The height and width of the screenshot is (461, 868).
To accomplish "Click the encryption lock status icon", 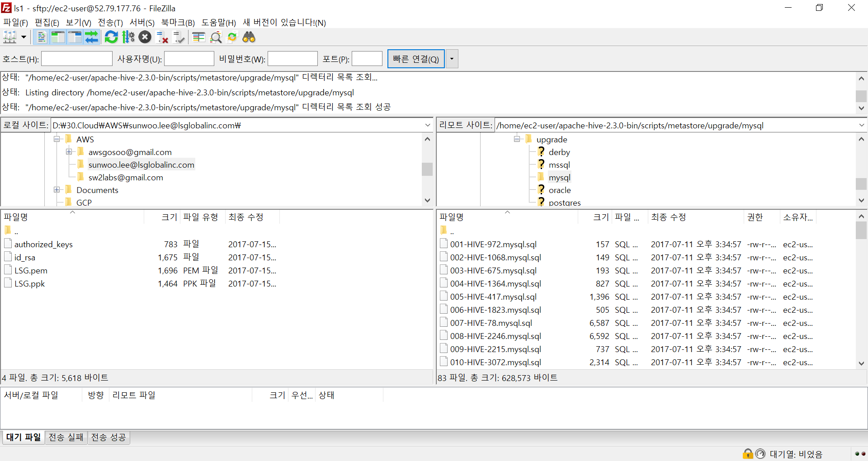I will (x=748, y=453).
